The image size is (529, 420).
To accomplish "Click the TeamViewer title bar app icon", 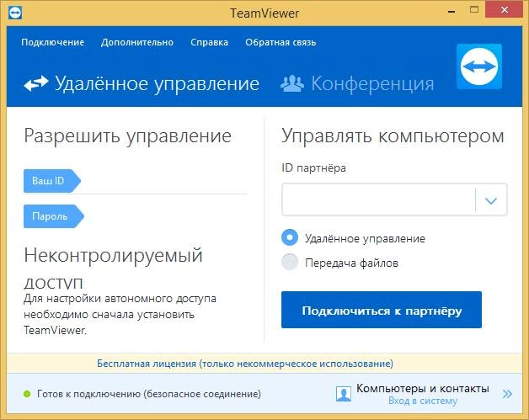I will (15, 13).
